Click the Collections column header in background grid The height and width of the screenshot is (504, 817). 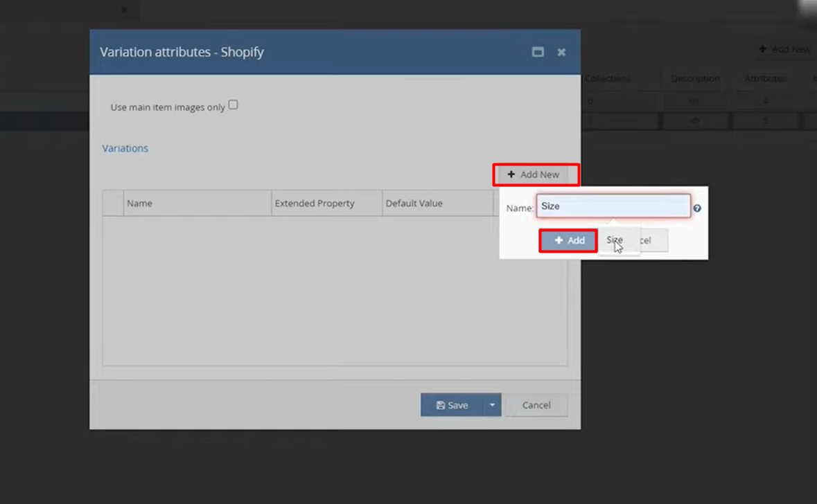coord(608,78)
